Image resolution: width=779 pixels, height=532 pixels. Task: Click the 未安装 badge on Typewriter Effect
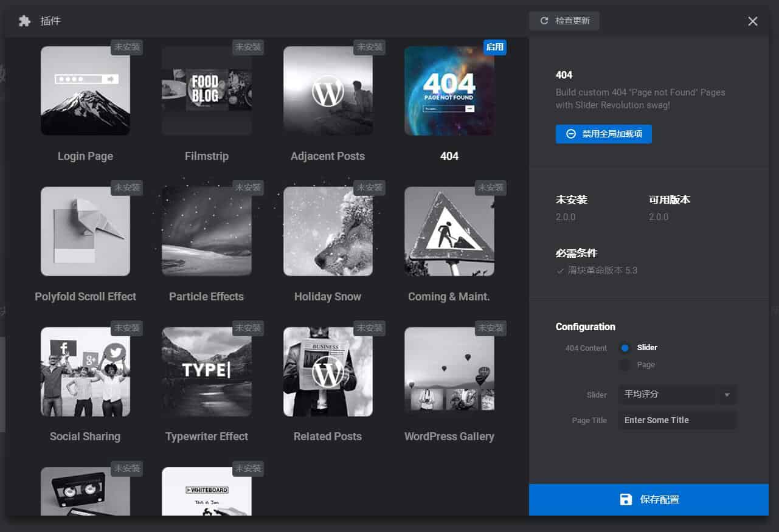[248, 328]
